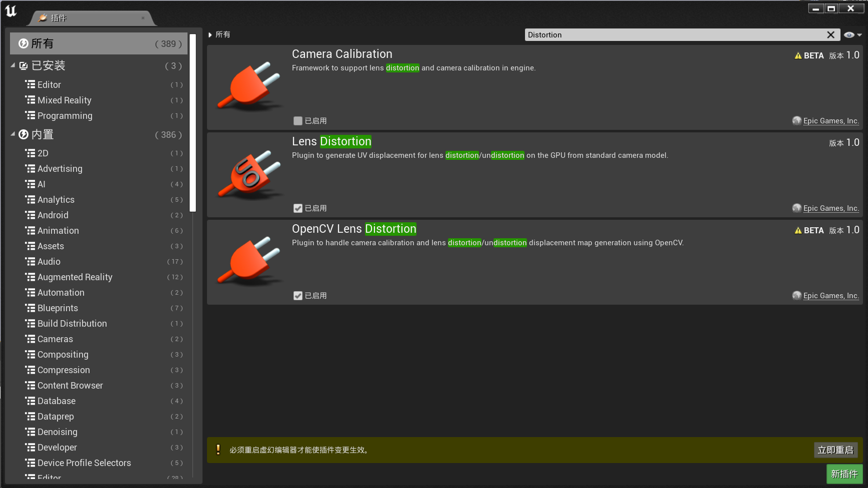868x488 pixels.
Task: Collapse the 已安装 category tree
Action: tap(13, 65)
